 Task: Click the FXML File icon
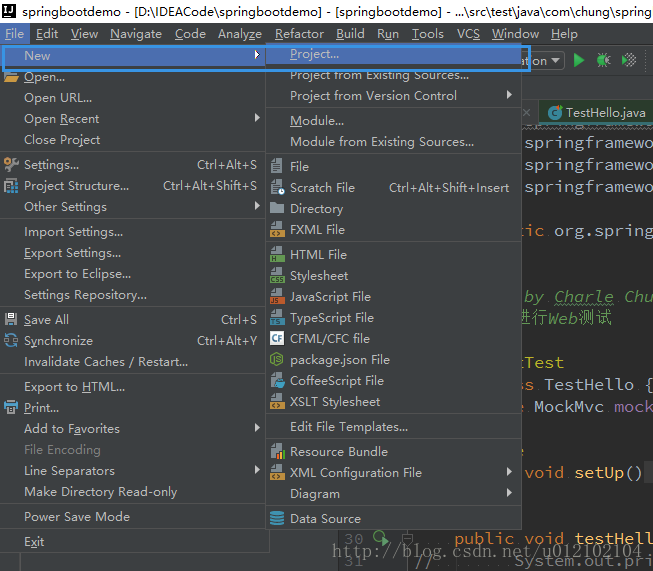coord(277,229)
